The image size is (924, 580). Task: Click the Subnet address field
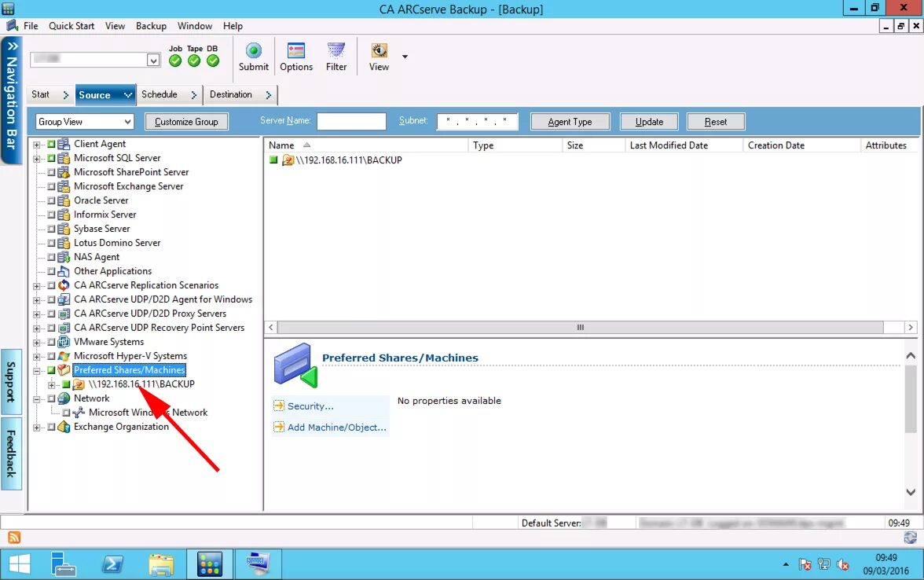click(478, 121)
